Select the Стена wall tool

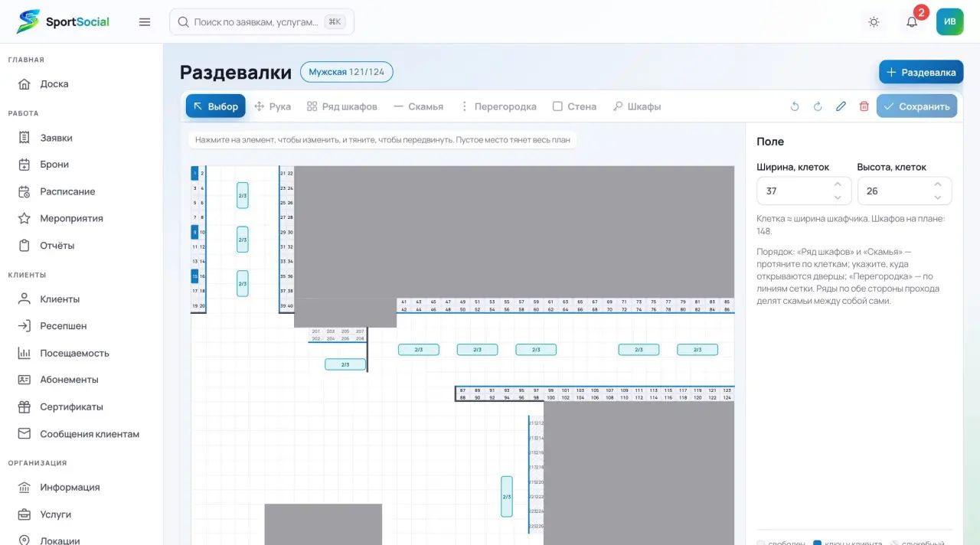point(574,106)
